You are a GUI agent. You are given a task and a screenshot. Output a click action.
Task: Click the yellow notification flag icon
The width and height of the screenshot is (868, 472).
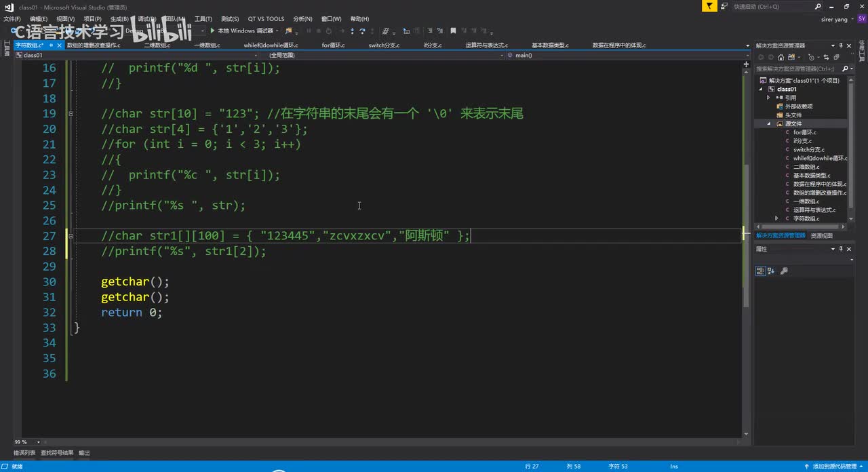(x=709, y=6)
